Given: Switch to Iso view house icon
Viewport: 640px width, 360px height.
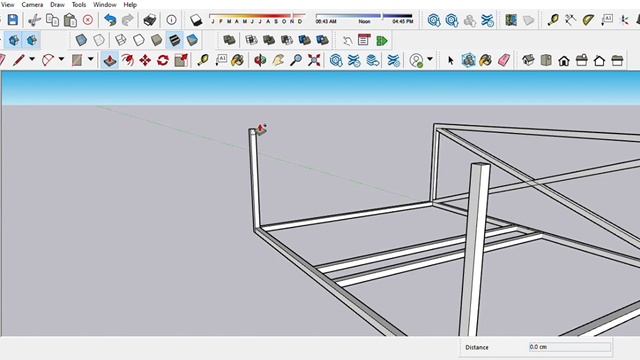Looking at the screenshot, I should click(x=528, y=60).
